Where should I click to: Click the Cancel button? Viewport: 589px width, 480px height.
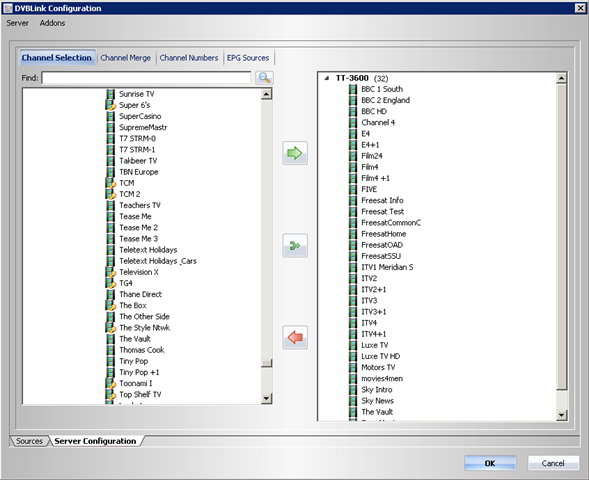(x=553, y=463)
